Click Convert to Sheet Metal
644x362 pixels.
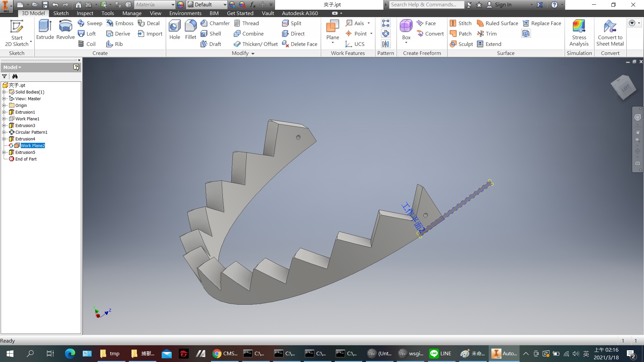610,33
